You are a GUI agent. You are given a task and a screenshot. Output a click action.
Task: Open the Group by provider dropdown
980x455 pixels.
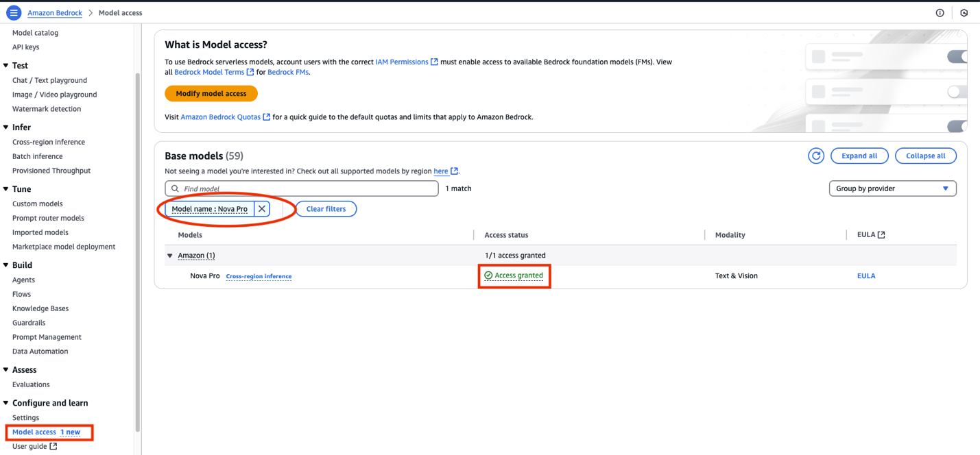coord(892,188)
